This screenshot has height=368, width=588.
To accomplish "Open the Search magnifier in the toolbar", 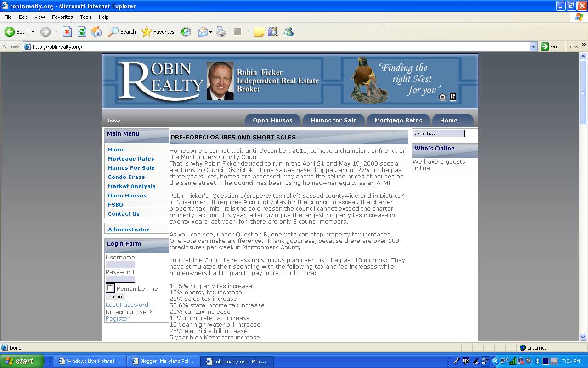I will [113, 32].
